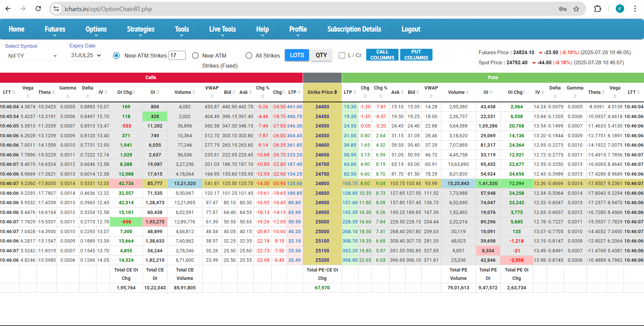Open the site information icon beside URL
The image size is (644, 326).
tap(56, 9)
